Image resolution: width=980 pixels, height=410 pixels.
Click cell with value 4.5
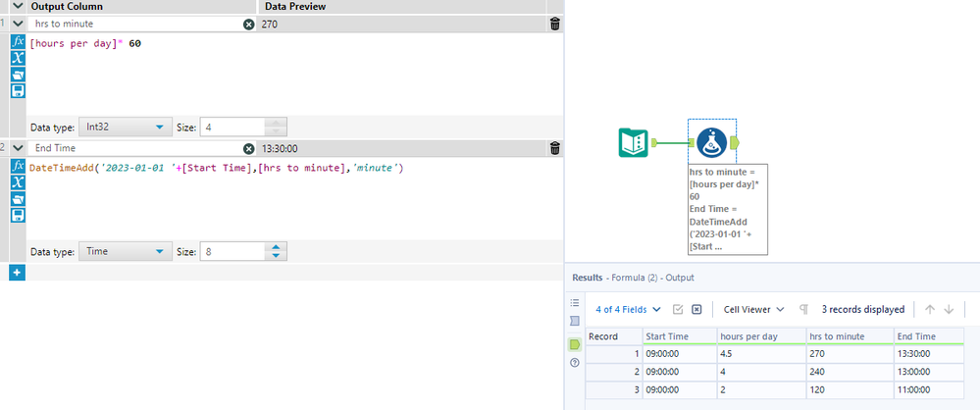pos(761,354)
